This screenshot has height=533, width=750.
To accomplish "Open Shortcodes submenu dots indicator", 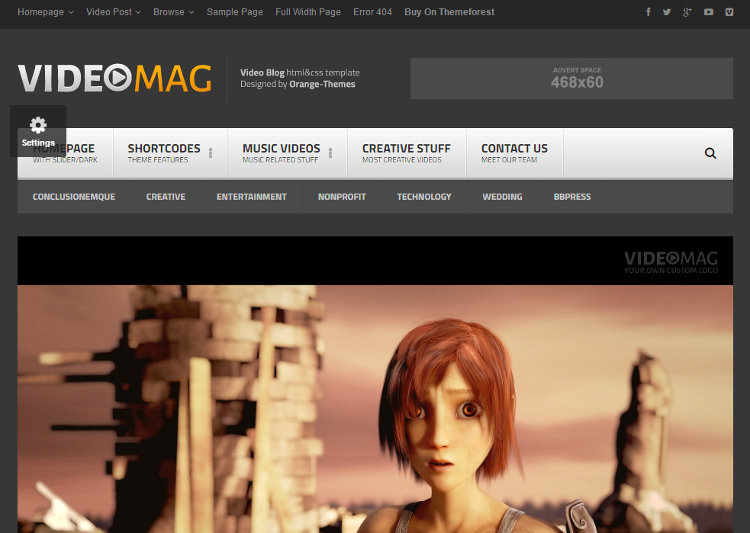I will click(210, 153).
